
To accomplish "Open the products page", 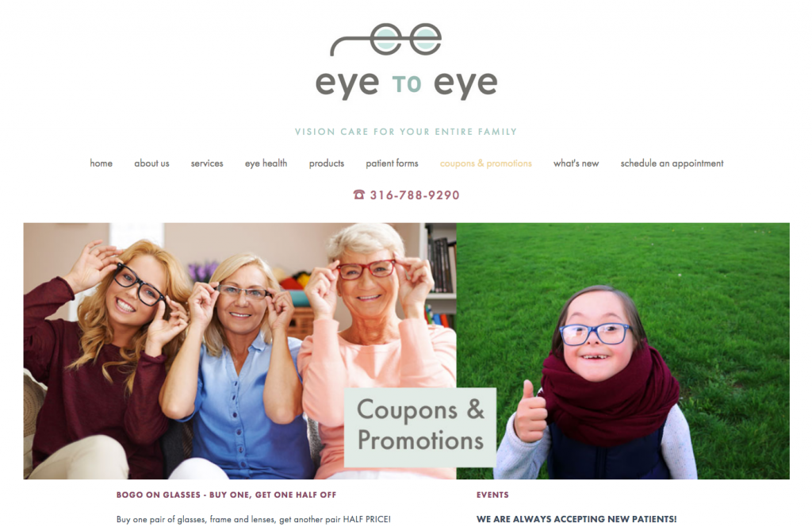I will click(x=327, y=163).
